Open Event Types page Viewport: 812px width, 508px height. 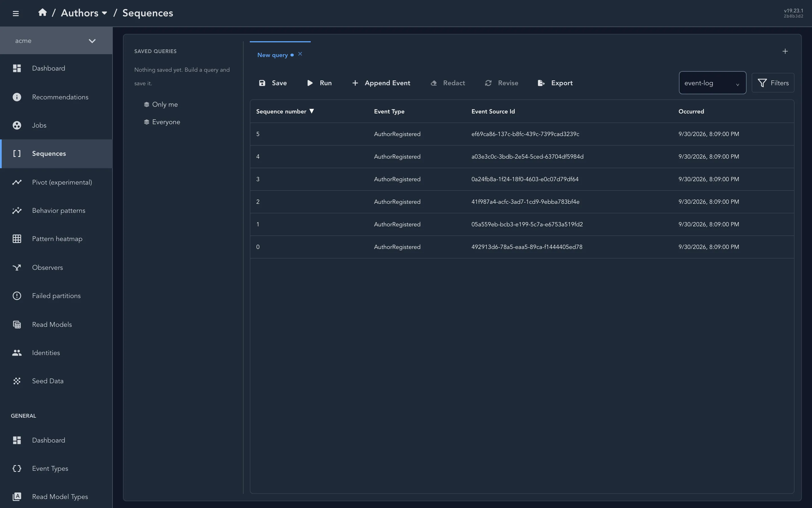[56, 468]
